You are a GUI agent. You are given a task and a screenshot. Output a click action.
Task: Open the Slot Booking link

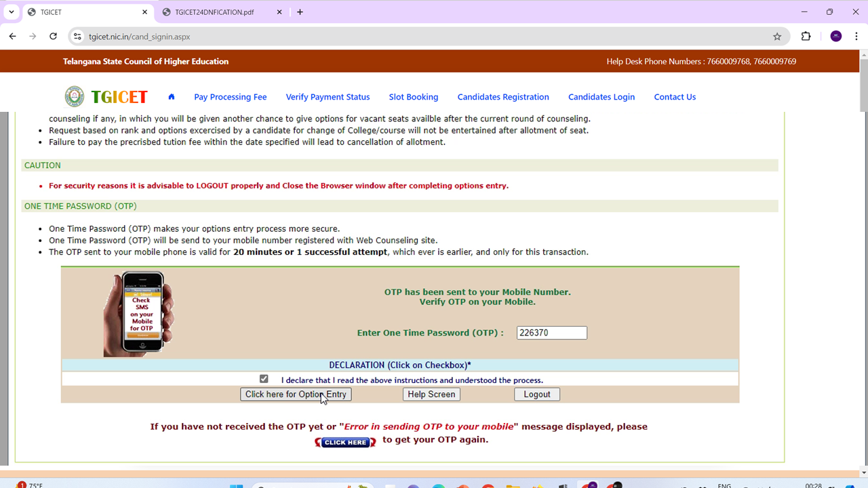[413, 97]
